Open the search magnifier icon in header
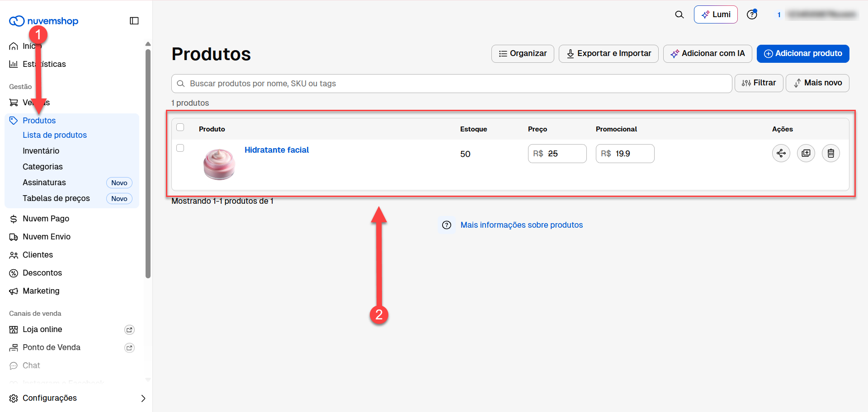 (x=679, y=14)
